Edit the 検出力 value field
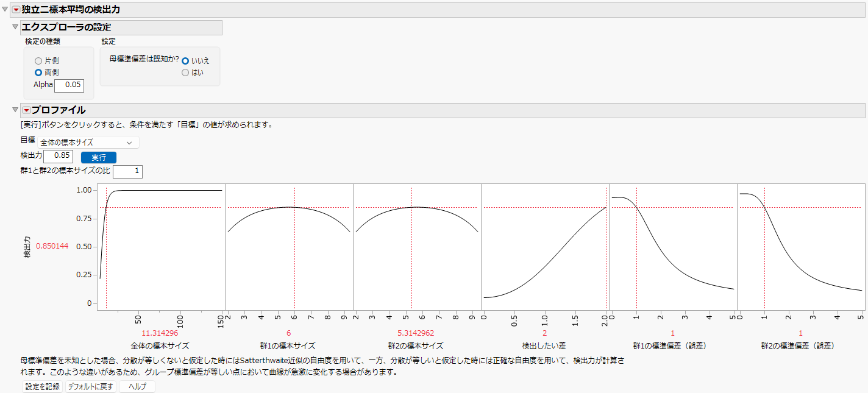This screenshot has width=868, height=393. click(x=59, y=157)
